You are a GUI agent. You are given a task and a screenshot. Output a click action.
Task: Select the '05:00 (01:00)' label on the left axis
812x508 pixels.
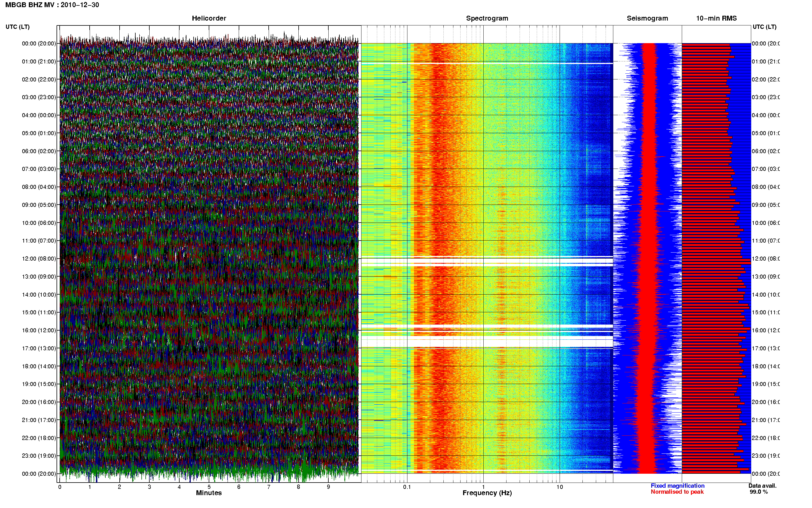[x=39, y=133]
